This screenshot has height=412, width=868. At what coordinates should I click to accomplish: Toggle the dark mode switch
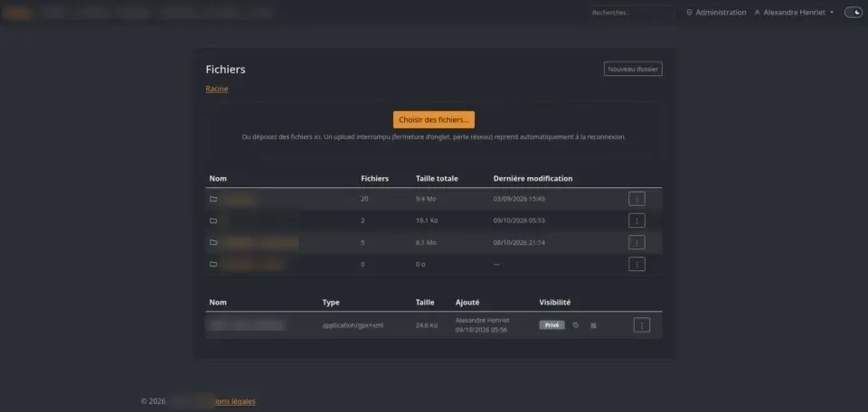pyautogui.click(x=853, y=12)
